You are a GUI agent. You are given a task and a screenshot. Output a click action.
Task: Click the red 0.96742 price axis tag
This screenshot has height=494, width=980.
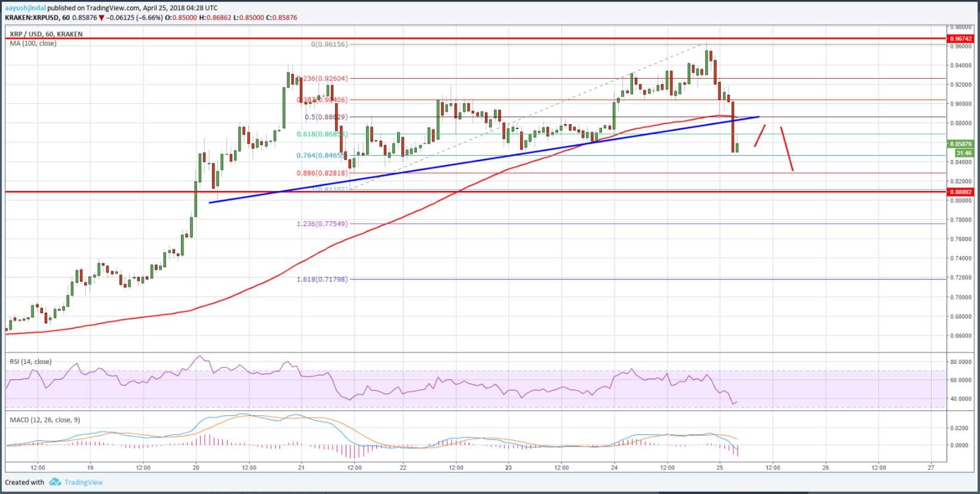point(960,38)
